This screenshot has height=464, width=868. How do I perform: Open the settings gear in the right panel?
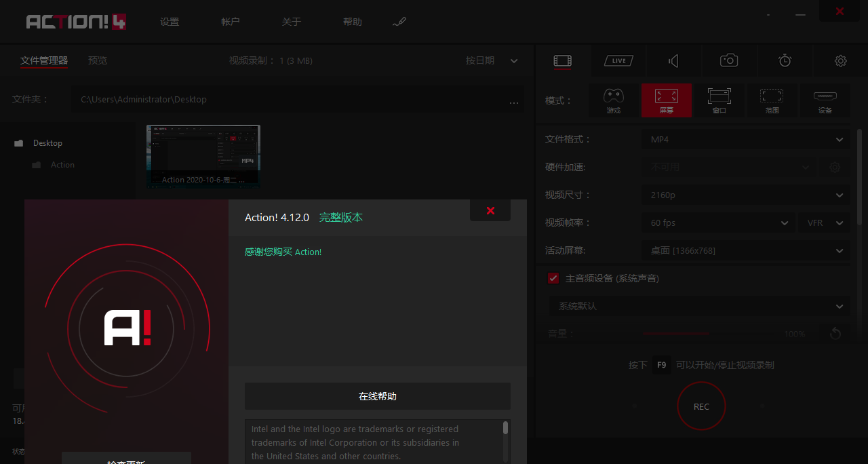840,60
